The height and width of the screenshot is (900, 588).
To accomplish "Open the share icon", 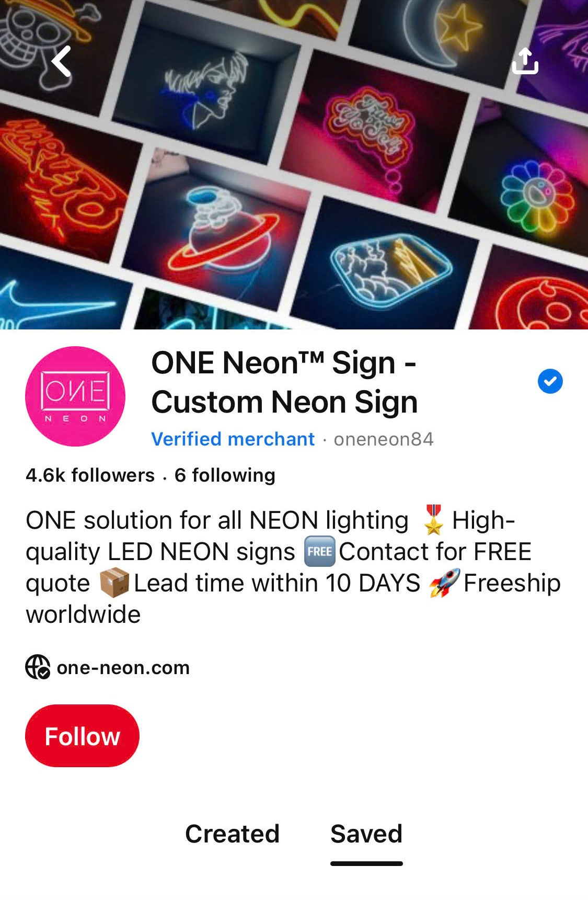I will (525, 61).
